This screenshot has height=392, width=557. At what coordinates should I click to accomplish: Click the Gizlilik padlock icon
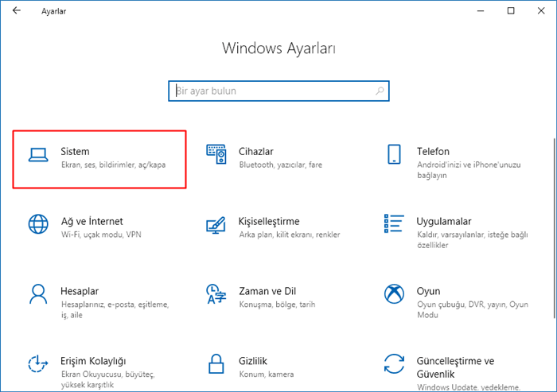tap(216, 363)
